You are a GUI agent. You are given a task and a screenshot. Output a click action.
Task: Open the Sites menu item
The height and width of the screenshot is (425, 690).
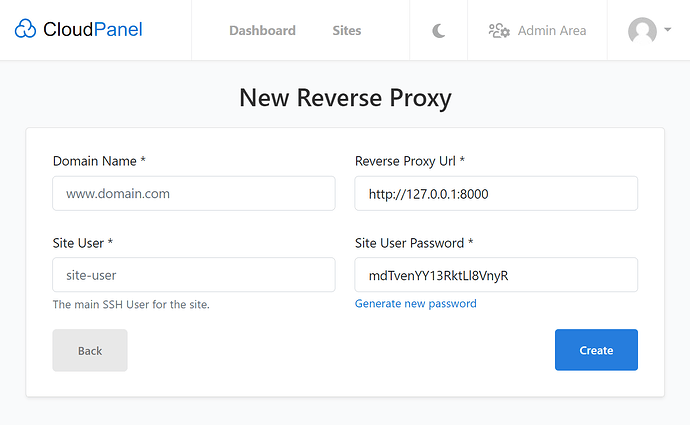(347, 30)
